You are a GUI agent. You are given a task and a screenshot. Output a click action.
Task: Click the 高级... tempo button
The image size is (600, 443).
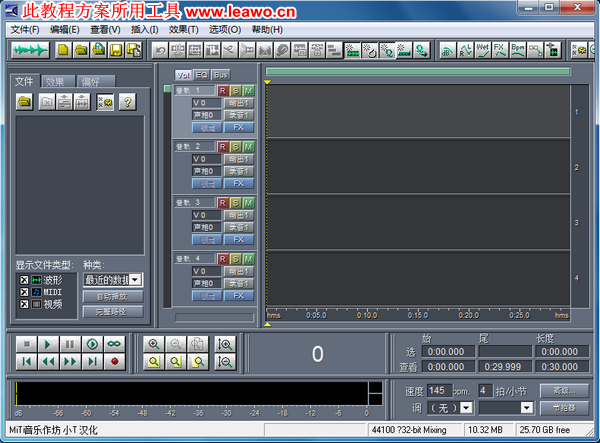pyautogui.click(x=564, y=391)
